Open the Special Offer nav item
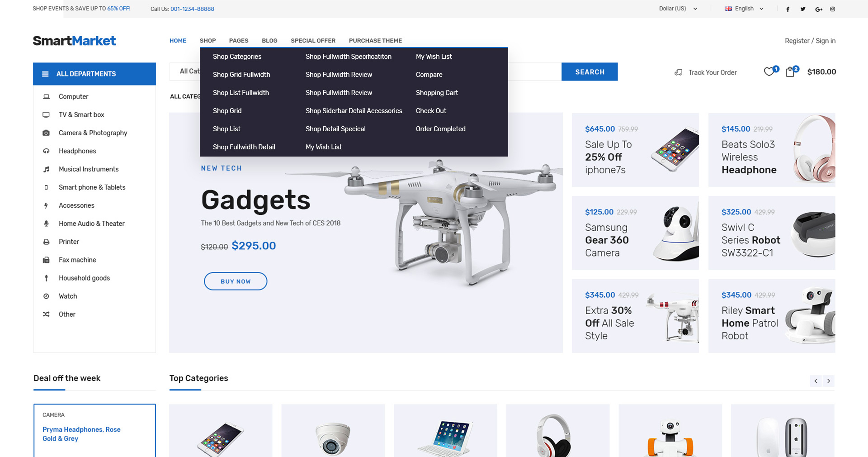Screen dimensions: 868x457 (313, 41)
